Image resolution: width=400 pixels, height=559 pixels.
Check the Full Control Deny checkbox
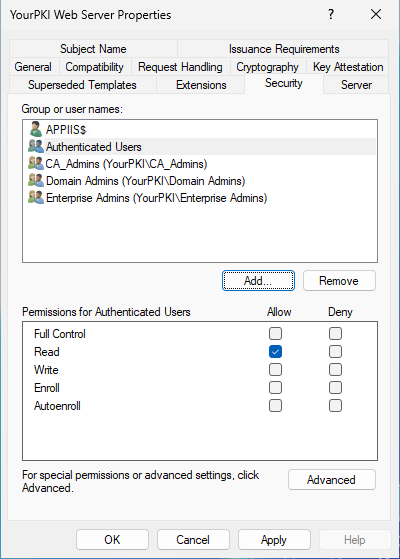335,334
